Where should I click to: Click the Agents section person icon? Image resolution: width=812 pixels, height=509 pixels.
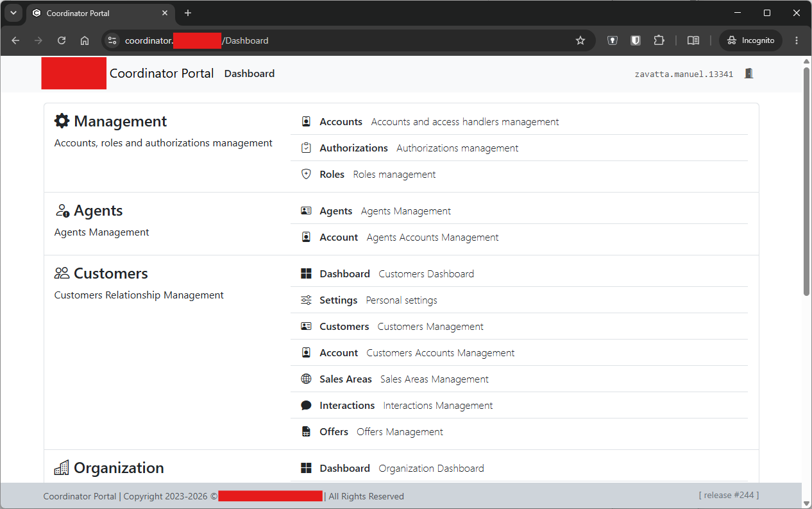(62, 211)
